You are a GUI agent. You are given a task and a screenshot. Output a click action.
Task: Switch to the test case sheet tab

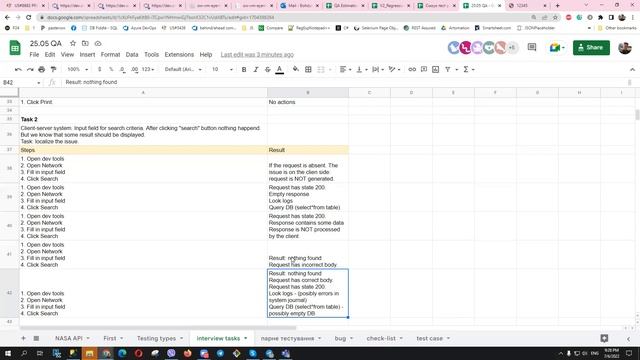pos(433,338)
